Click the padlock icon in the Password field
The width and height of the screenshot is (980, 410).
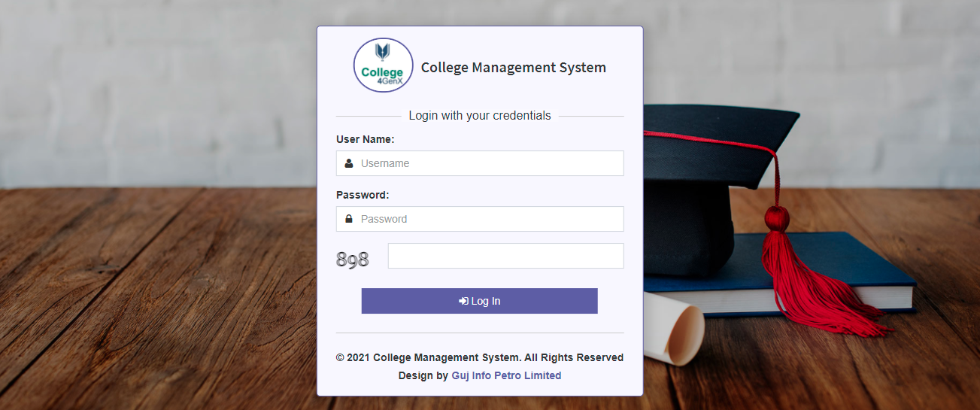tap(349, 219)
